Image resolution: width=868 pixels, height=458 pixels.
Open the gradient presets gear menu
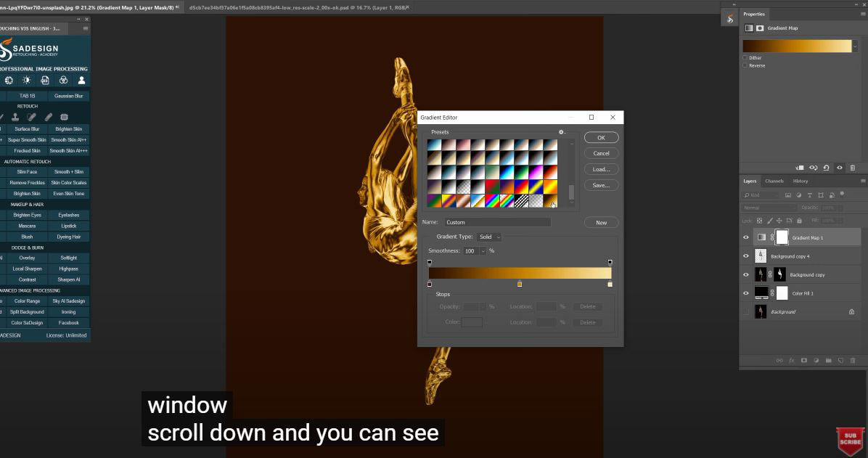(561, 132)
